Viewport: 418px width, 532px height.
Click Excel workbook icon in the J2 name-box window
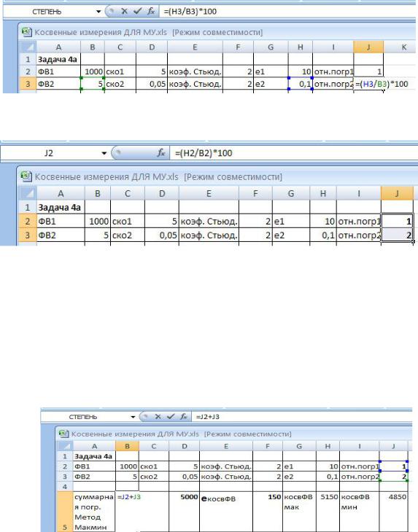point(26,176)
